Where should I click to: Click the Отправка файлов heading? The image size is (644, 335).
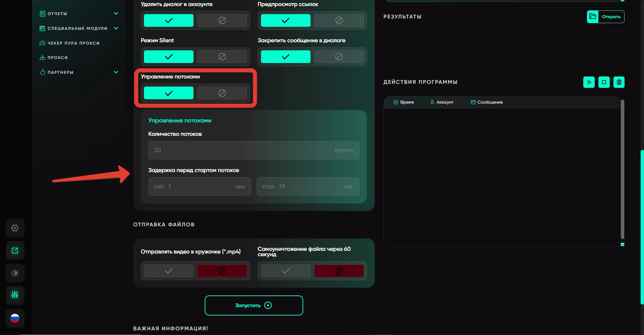164,225
